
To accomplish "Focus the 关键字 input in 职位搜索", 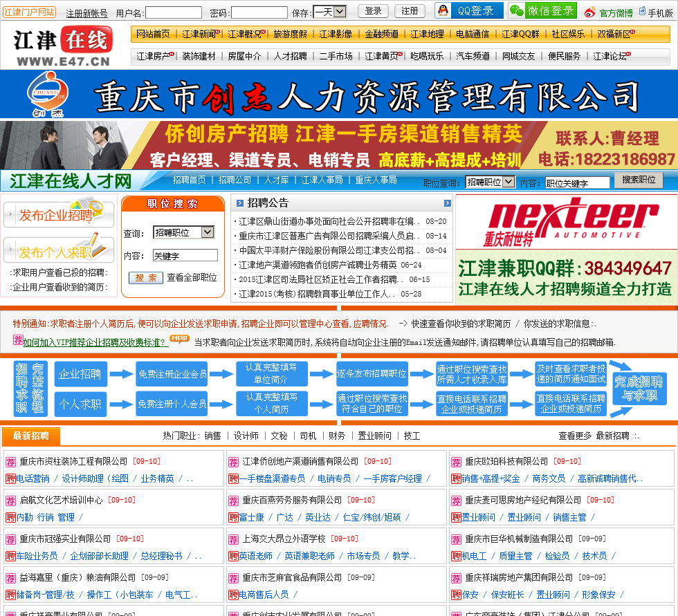I will pyautogui.click(x=185, y=255).
